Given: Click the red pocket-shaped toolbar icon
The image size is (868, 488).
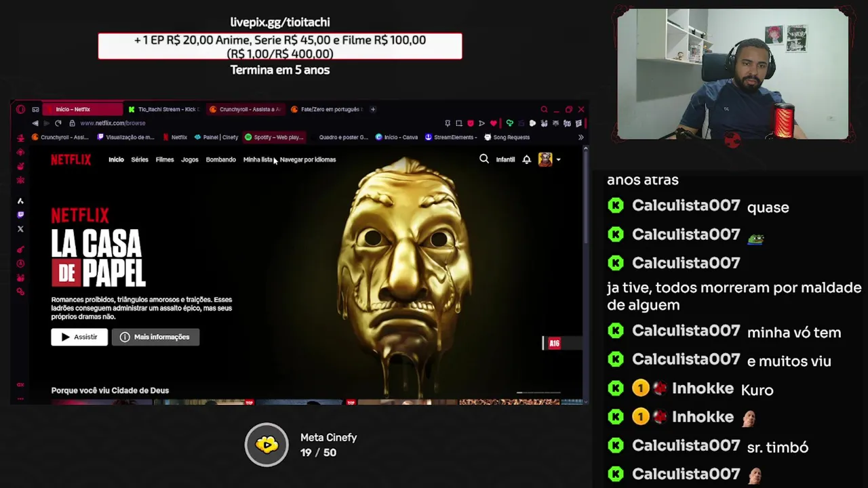Looking at the screenshot, I should click(x=471, y=123).
